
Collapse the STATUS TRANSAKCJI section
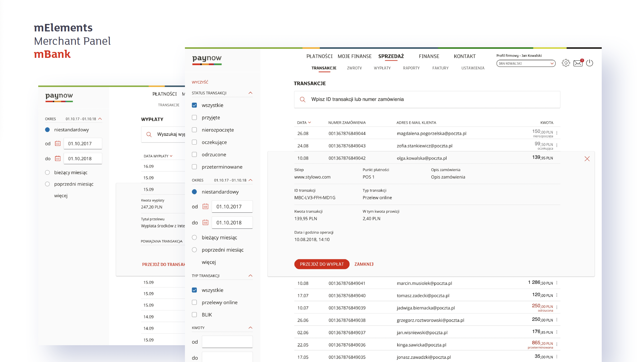point(251,93)
